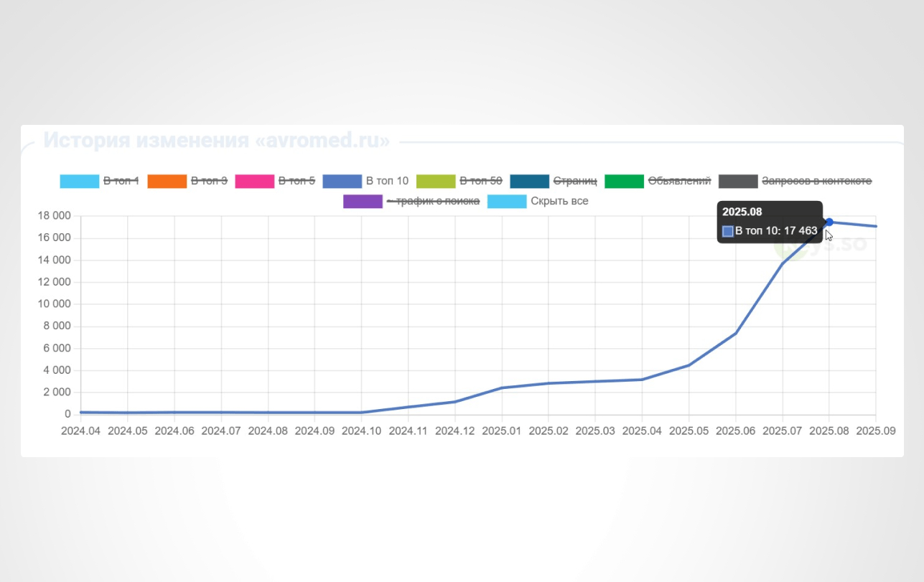This screenshot has width=924, height=582.
Task: Click x-axis label '2024.04'
Action: (x=81, y=431)
